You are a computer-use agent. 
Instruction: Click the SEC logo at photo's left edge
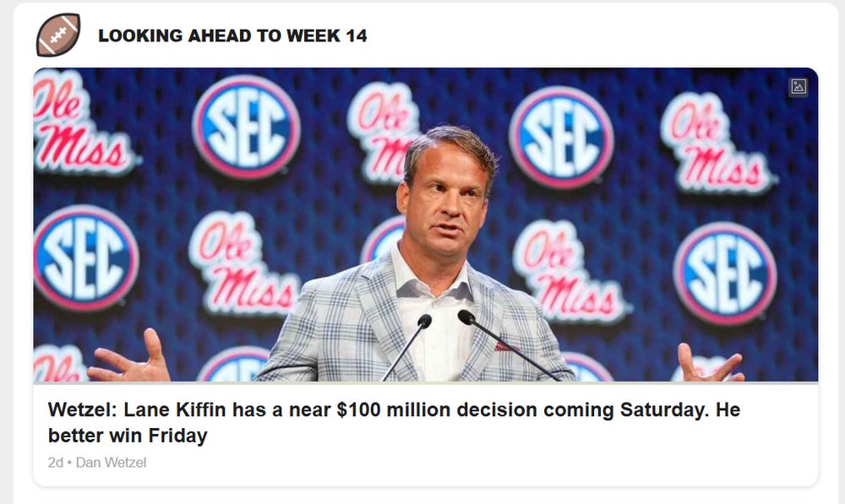coord(84,257)
